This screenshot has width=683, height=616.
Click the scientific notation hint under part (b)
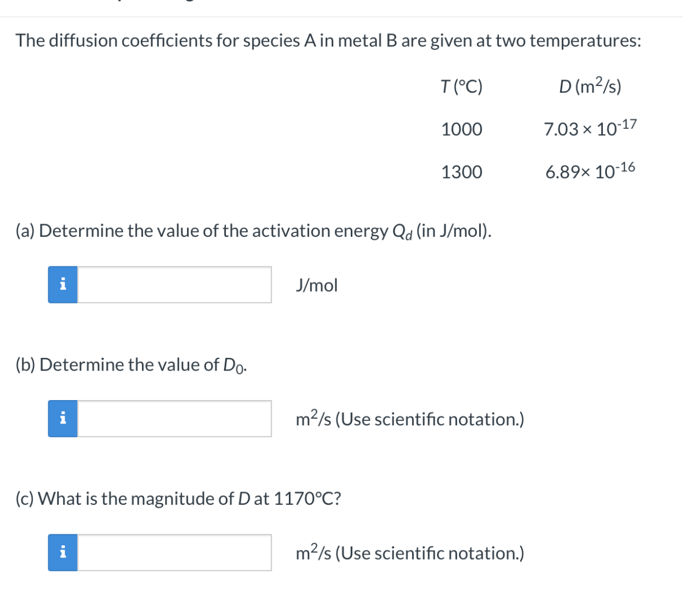[409, 419]
